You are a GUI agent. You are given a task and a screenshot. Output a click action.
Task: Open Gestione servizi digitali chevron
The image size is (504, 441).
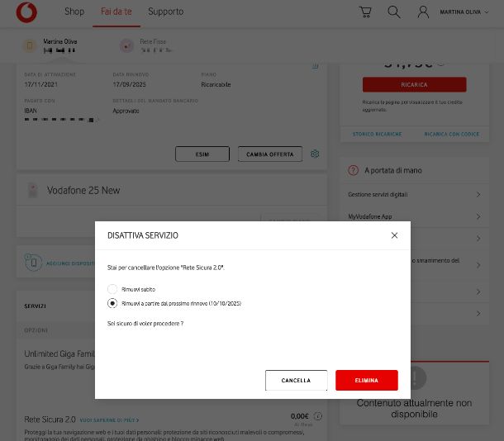(x=478, y=194)
